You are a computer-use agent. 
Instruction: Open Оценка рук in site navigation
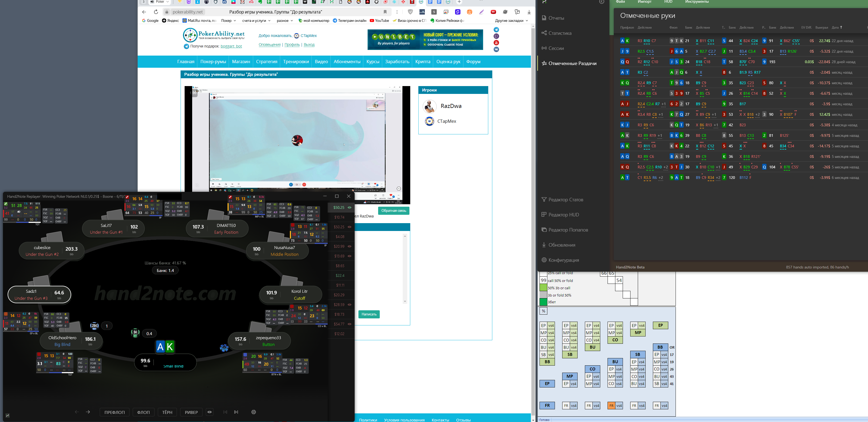click(448, 62)
